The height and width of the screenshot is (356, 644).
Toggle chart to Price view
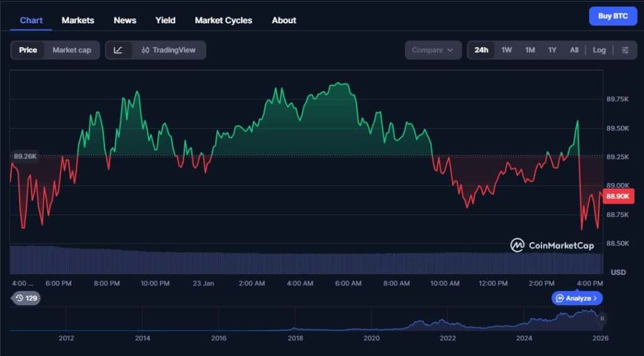click(28, 50)
